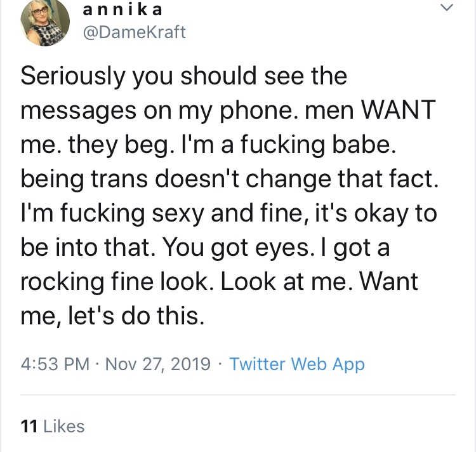Expand the tweet options chevron
This screenshot has height=452, width=476.
click(447, 8)
